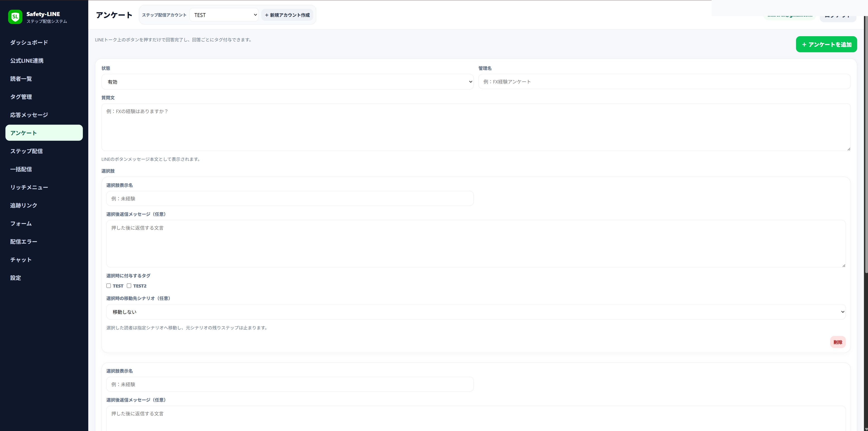Expand the 移動しない scenario dropdown
The width and height of the screenshot is (868, 431).
coord(476,312)
